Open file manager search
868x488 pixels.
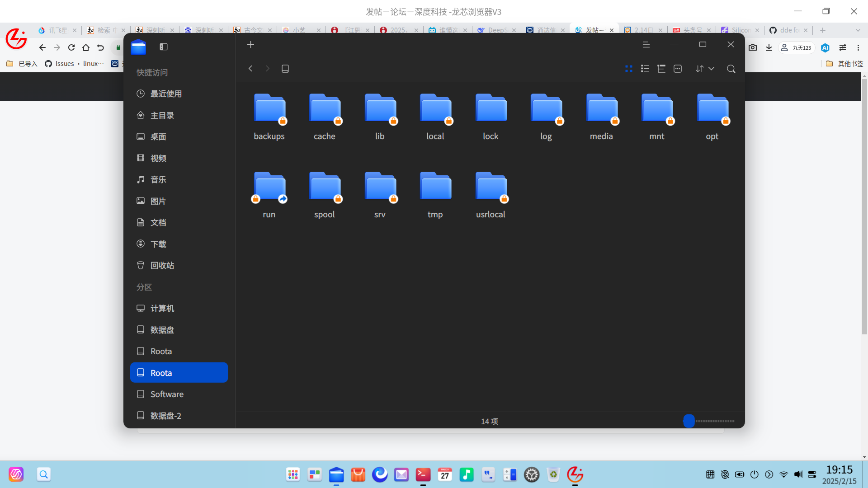[731, 69]
